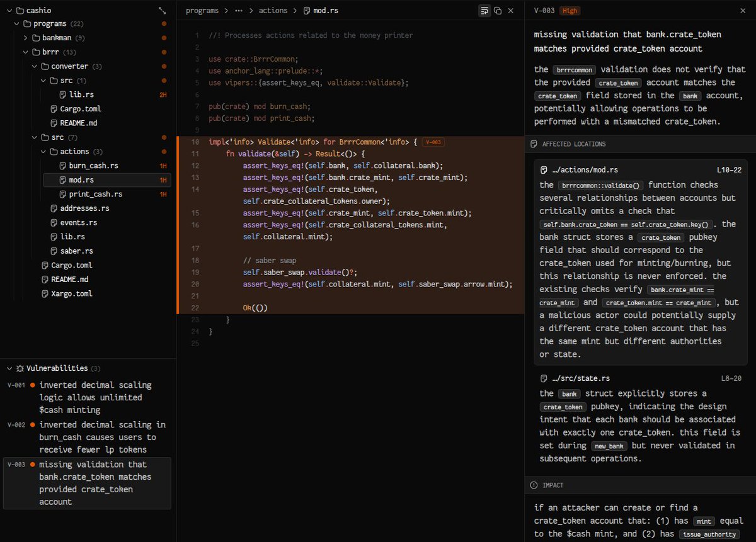Close the V-003 details panel
The image size is (756, 542).
(743, 11)
